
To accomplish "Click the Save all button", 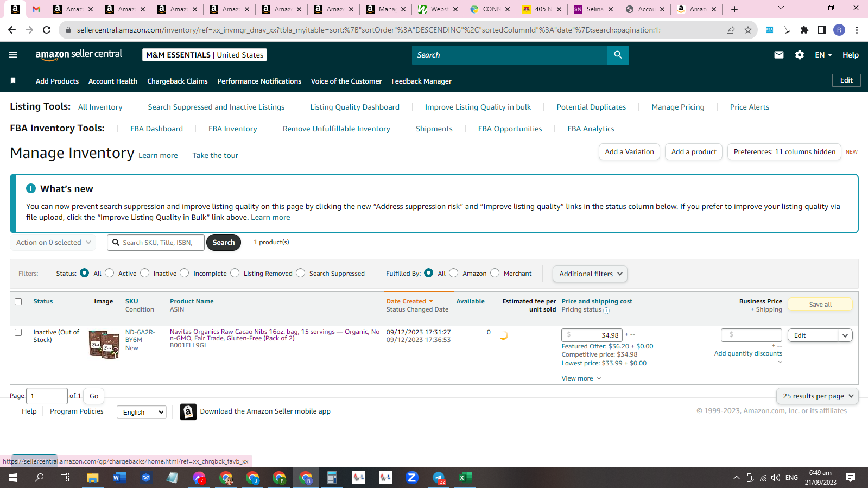I will coord(820,305).
